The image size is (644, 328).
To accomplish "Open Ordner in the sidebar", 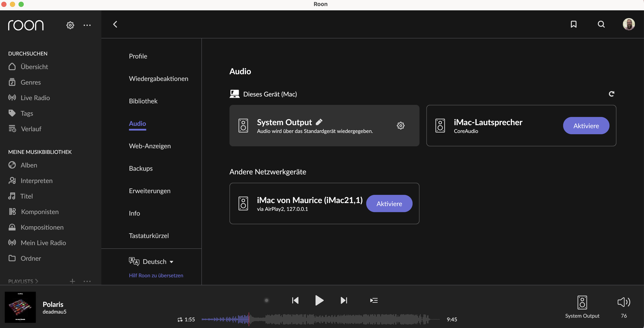I will tap(25, 258).
